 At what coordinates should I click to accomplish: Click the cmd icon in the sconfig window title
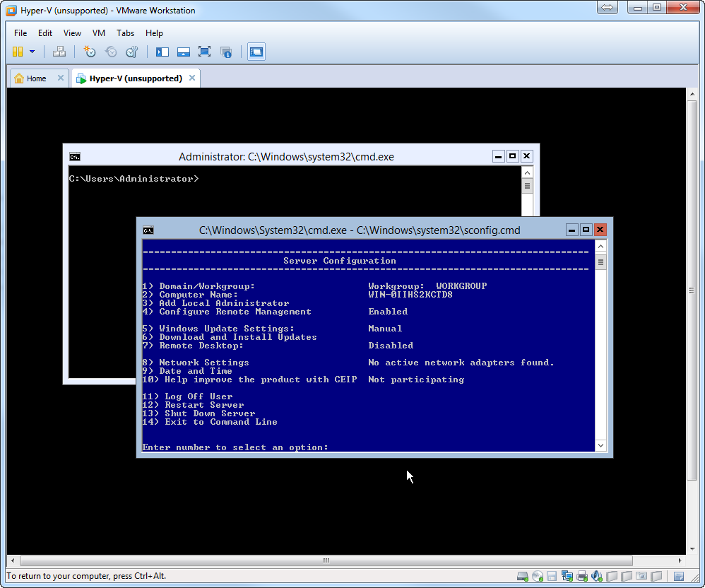coord(148,230)
